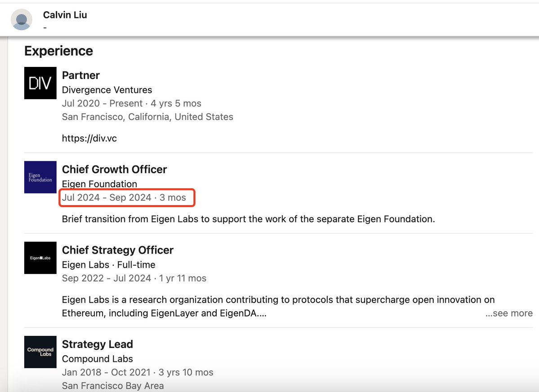This screenshot has height=392, width=539.
Task: Open the Eigen Foundation logo
Action: pos(40,177)
